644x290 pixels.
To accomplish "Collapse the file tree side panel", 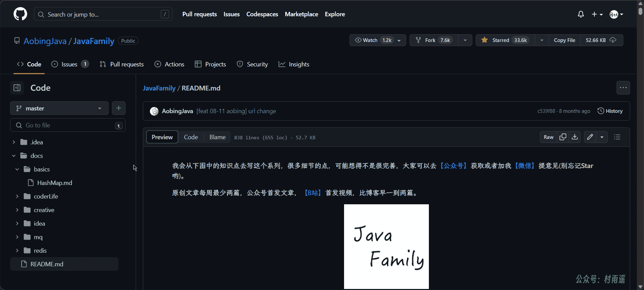I will click(17, 88).
